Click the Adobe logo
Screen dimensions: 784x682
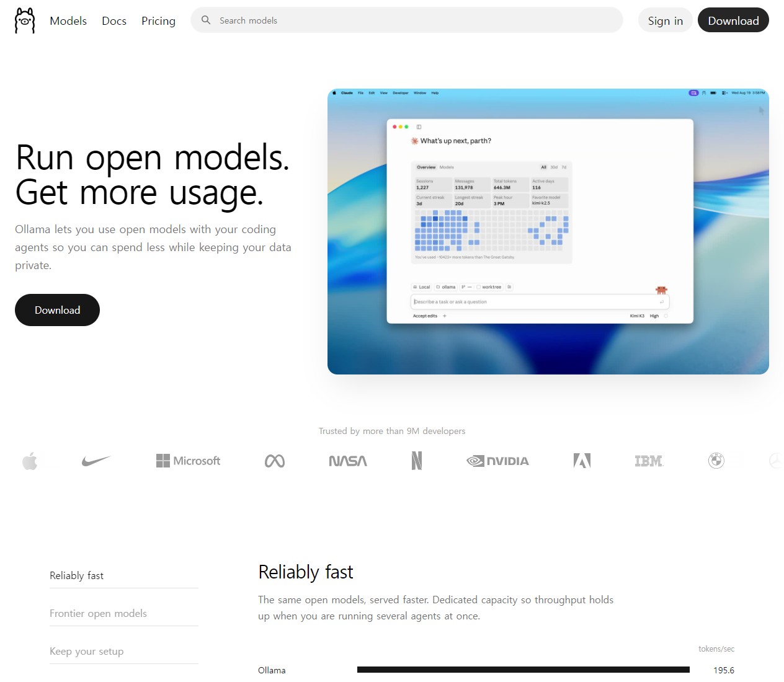coord(582,461)
